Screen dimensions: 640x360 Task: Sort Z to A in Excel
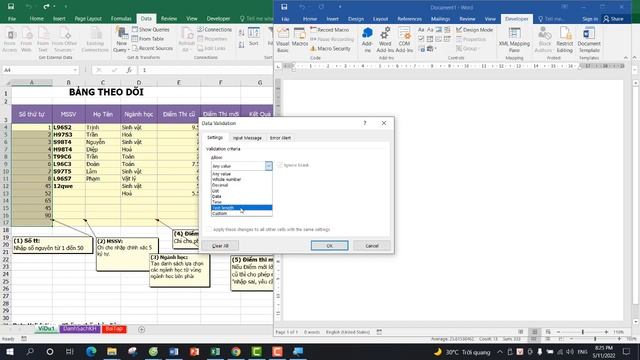pyautogui.click(x=241, y=45)
